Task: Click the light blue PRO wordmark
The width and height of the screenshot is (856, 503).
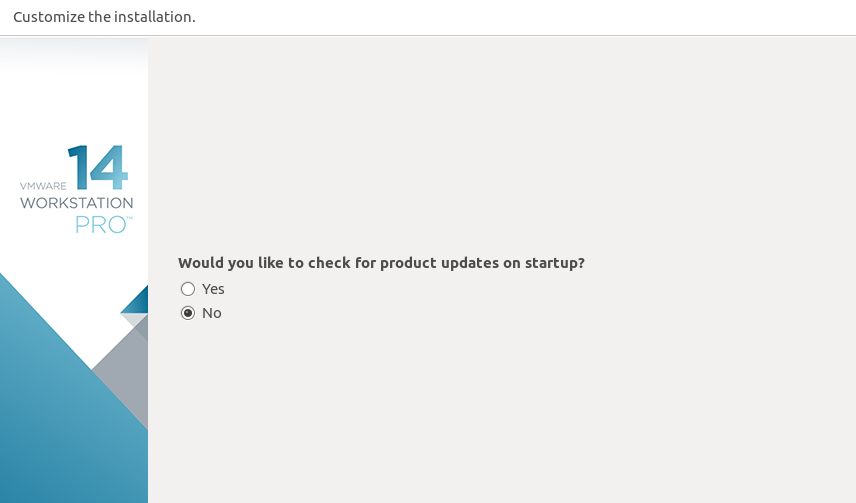Action: pyautogui.click(x=100, y=224)
